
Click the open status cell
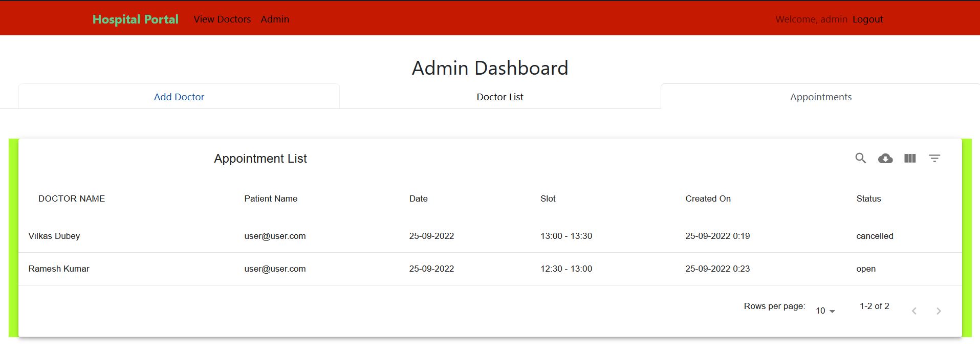(x=866, y=269)
